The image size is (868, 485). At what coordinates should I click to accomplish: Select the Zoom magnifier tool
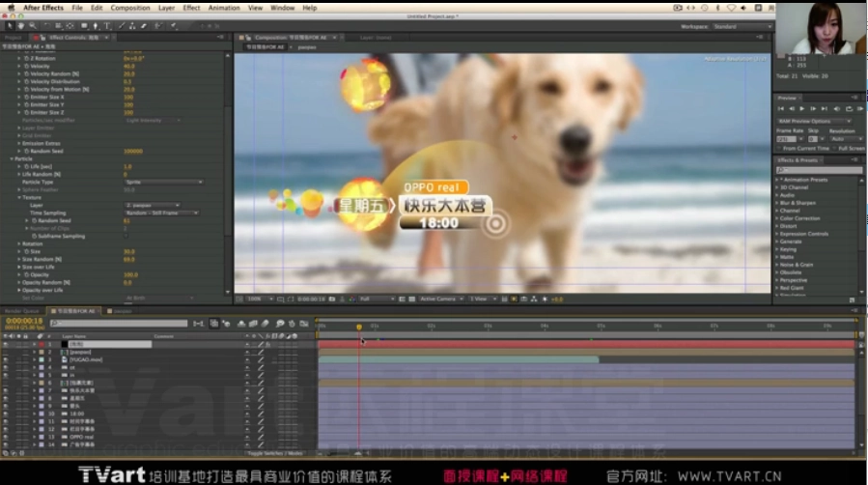[x=33, y=26]
